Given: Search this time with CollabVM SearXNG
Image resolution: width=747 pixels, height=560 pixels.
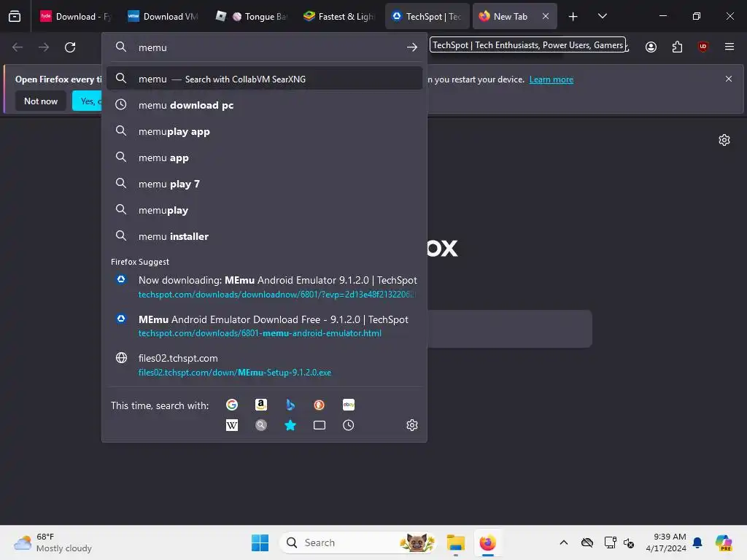Looking at the screenshot, I should click(x=261, y=425).
